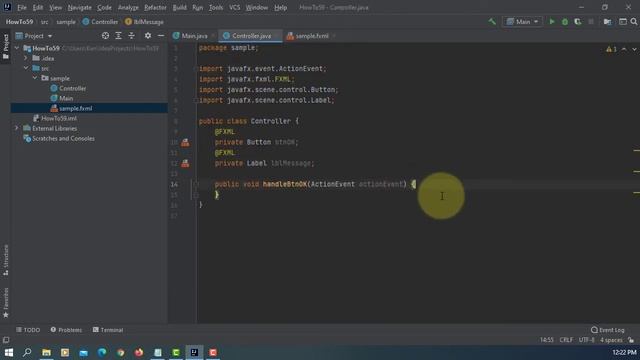Toggle the read-only lock in status bar
This screenshot has width=640, height=360.
point(631,340)
